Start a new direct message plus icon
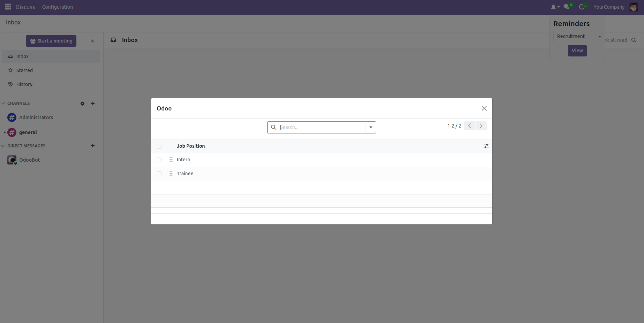The height and width of the screenshot is (323, 644). coord(93,146)
